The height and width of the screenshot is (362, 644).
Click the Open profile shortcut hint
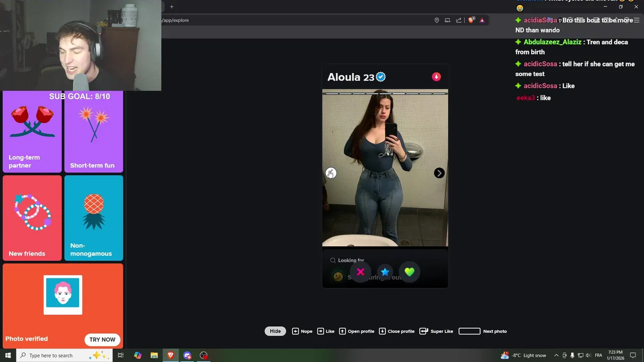[357, 331]
